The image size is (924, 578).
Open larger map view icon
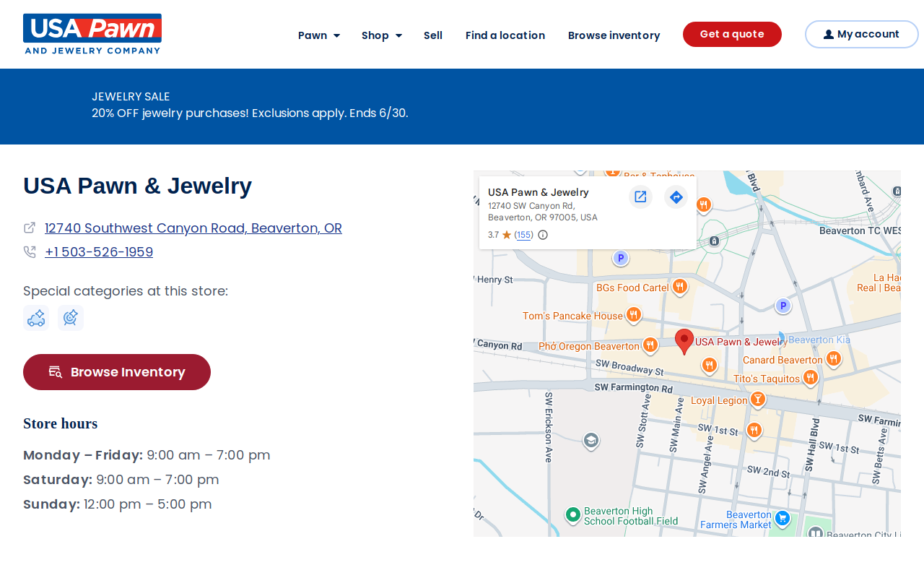[x=640, y=197]
